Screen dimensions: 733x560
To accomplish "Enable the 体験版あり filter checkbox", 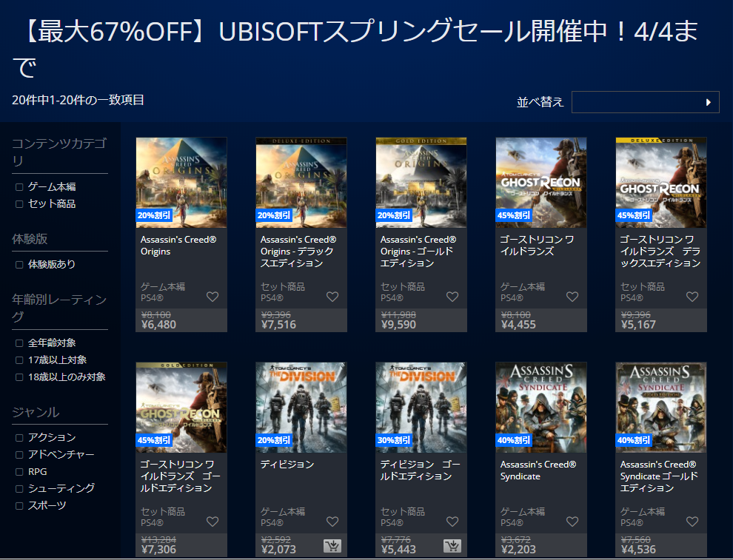I will [x=19, y=265].
